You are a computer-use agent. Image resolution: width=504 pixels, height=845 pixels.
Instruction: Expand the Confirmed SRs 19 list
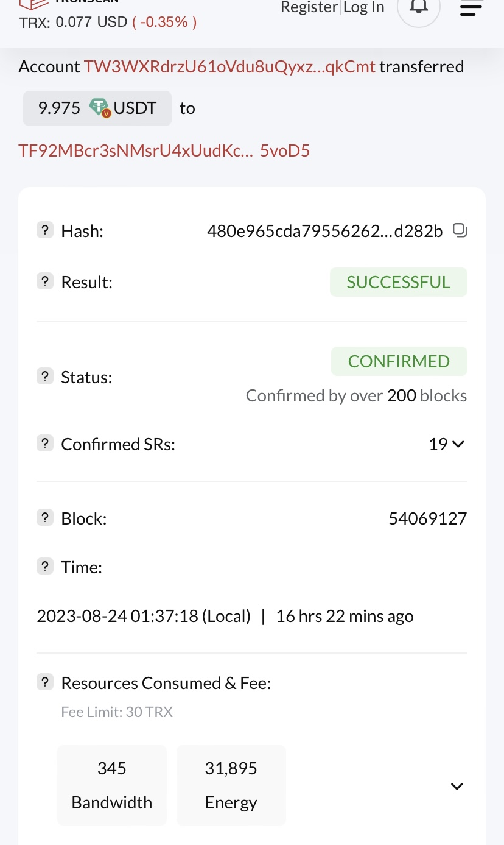click(447, 444)
